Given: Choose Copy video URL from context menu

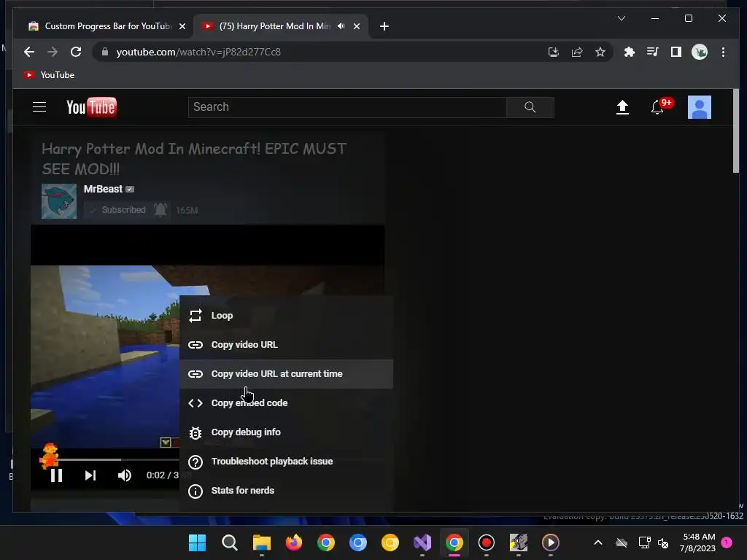Looking at the screenshot, I should pos(286,345).
